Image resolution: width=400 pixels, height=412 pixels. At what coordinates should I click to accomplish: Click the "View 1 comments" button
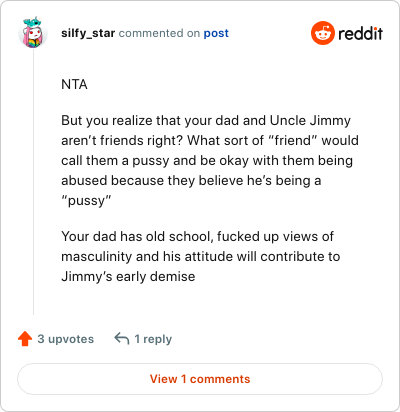[x=200, y=379]
